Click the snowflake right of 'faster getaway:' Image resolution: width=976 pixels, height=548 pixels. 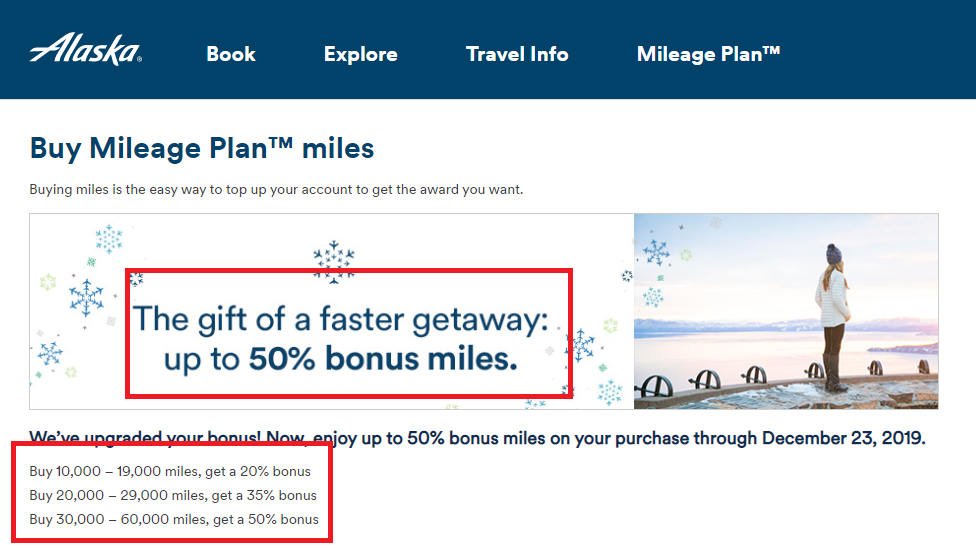[583, 345]
